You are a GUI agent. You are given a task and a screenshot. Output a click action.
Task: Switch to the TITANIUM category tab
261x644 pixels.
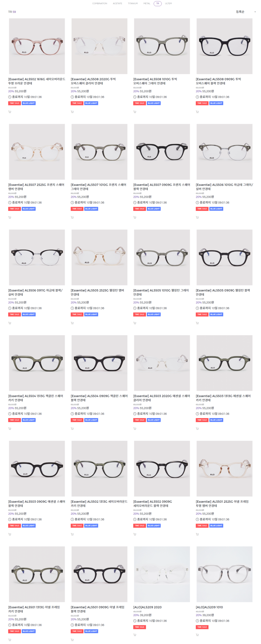click(x=133, y=4)
